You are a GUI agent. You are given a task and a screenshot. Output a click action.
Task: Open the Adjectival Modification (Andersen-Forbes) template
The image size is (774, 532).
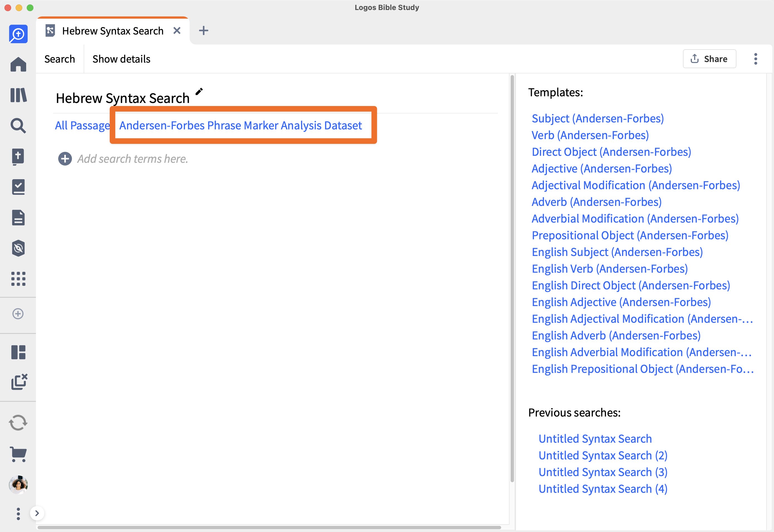[x=636, y=185]
